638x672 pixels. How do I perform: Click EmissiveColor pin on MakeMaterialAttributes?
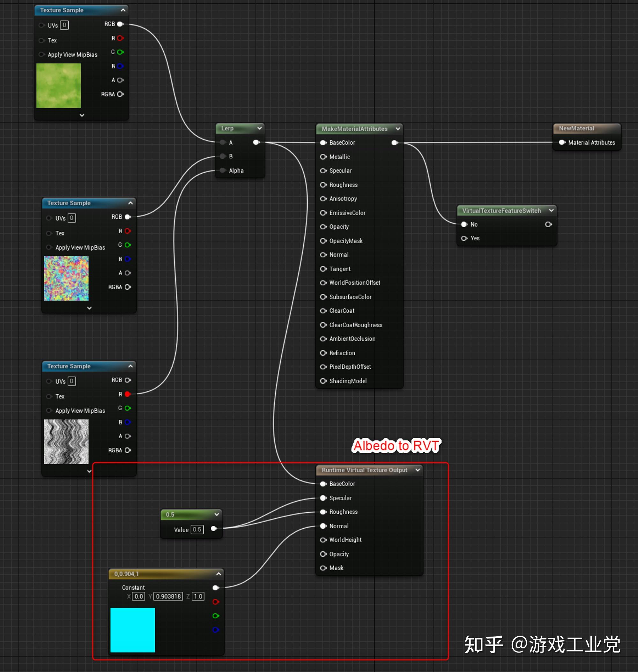[x=323, y=213]
